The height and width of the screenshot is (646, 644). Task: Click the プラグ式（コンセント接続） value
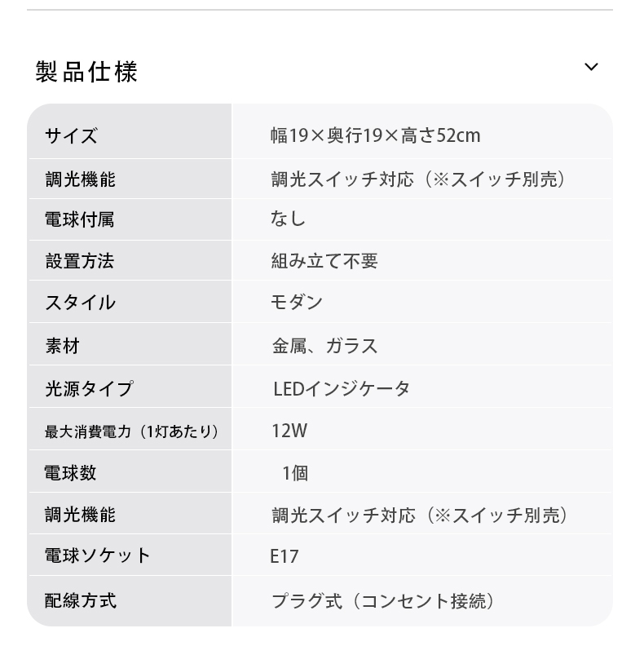point(383,601)
